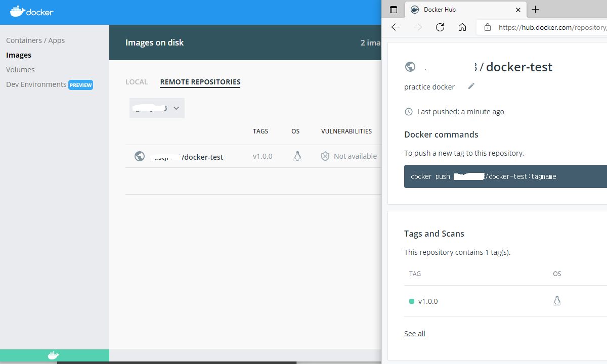
Task: Go forward in the browser
Action: (x=418, y=27)
